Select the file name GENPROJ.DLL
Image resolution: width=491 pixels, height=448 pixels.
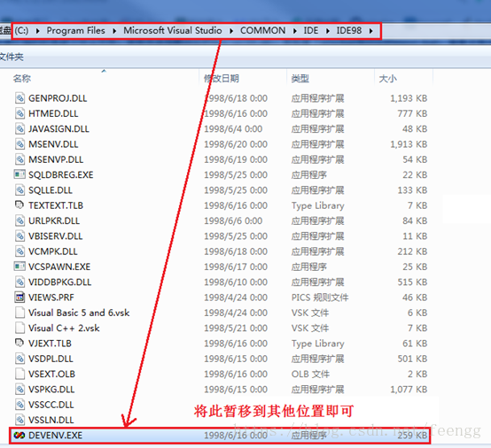[x=58, y=98]
